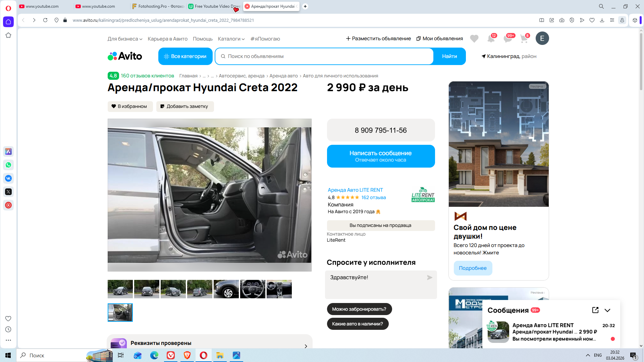Select the tire wheel photo thumbnail

tap(226, 289)
